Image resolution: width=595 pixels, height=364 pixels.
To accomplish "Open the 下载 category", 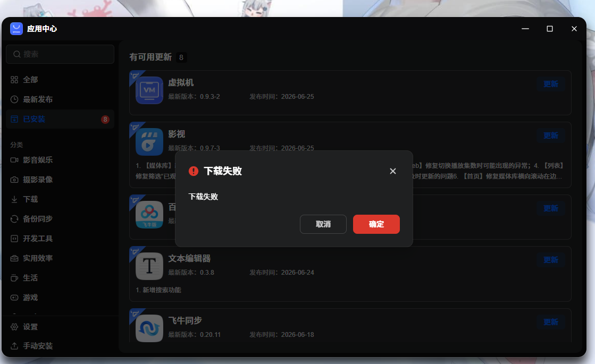I will point(60,199).
